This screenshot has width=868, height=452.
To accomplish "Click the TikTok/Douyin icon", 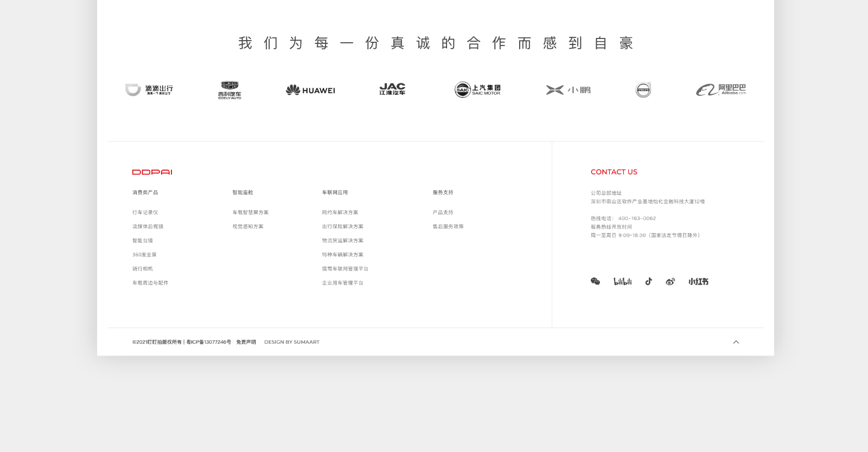I will pos(648,281).
